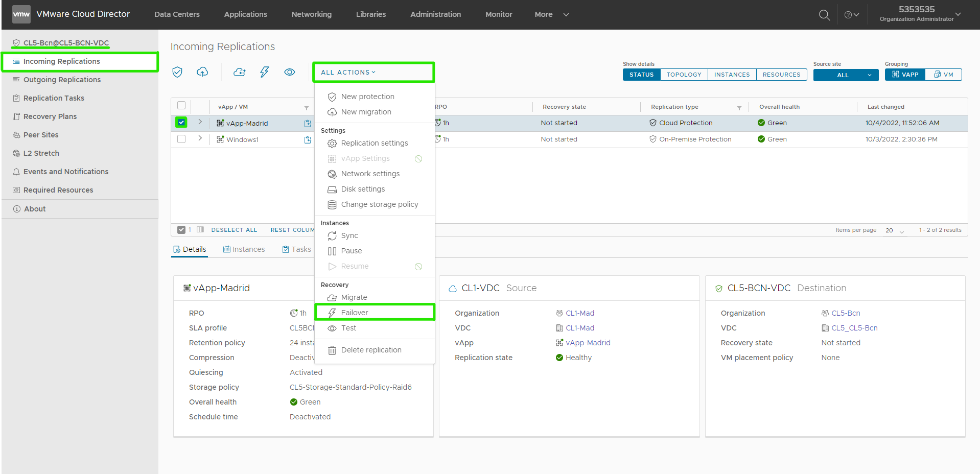Select Test in Recovery section
The height and width of the screenshot is (474, 980).
[x=375, y=328]
